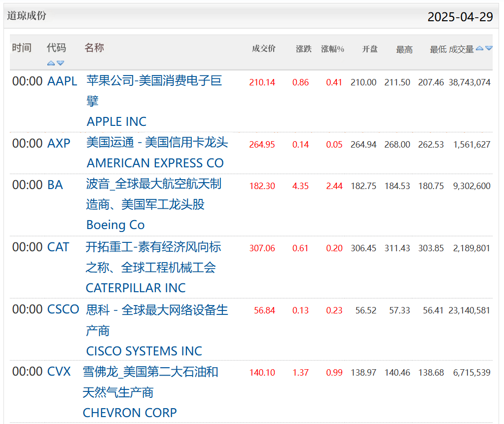Select BA's percent change 2.44

334,186
